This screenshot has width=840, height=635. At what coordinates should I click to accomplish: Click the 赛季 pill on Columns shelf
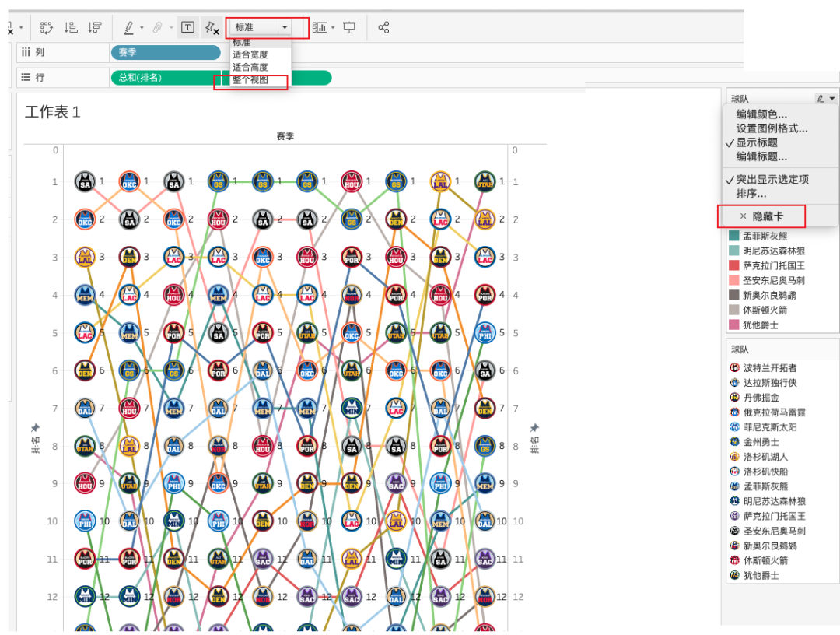click(x=166, y=52)
